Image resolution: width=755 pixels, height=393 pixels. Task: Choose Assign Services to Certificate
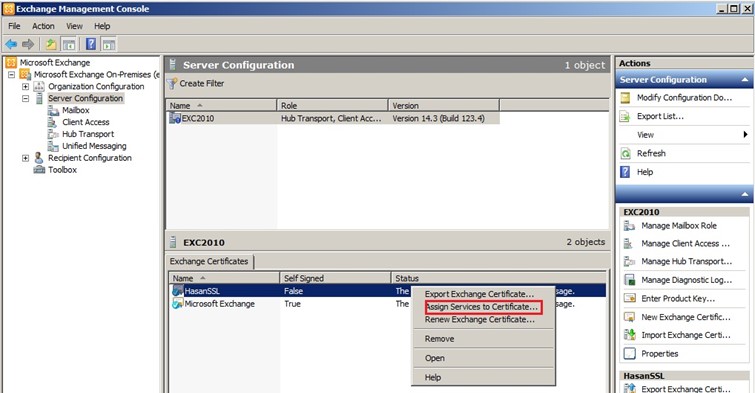[x=482, y=307]
